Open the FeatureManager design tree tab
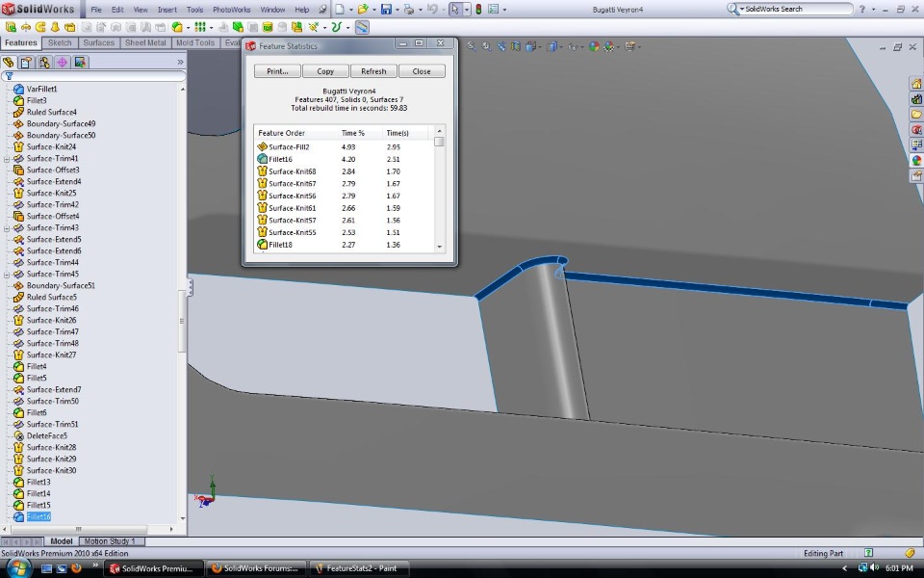The height and width of the screenshot is (578, 924). [x=9, y=62]
